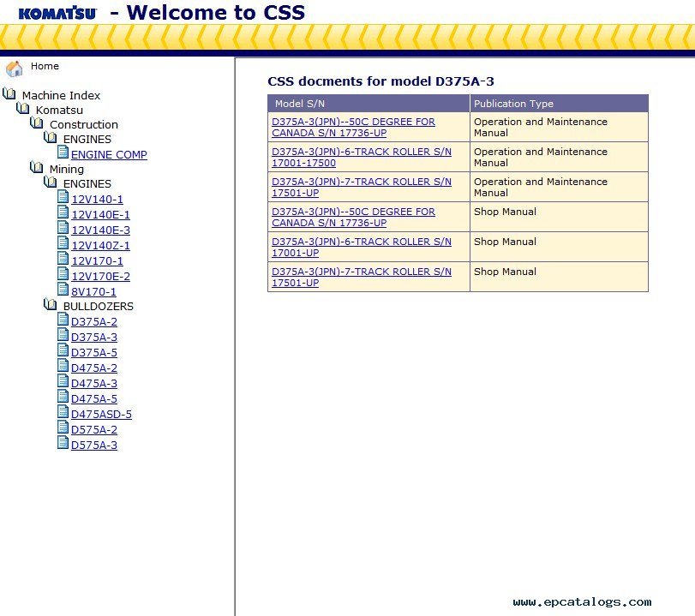Select the D375A-3 bulldozer link
This screenshot has width=695, height=616.
tap(94, 338)
